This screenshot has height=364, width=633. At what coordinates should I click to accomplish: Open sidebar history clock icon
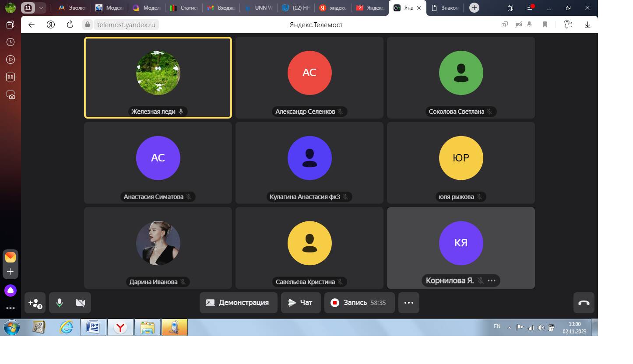tap(11, 42)
